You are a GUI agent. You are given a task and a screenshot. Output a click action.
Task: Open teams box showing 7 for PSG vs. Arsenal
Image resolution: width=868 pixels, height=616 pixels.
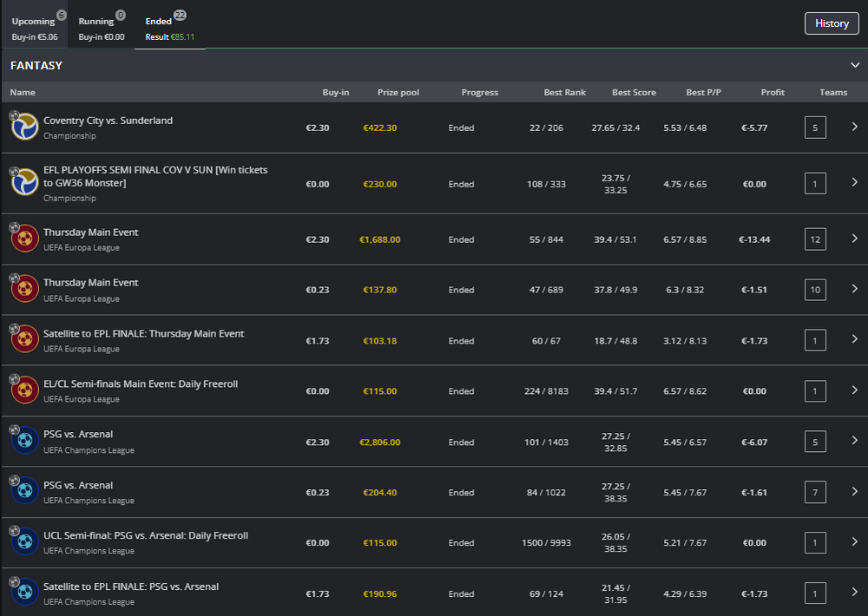click(x=815, y=492)
